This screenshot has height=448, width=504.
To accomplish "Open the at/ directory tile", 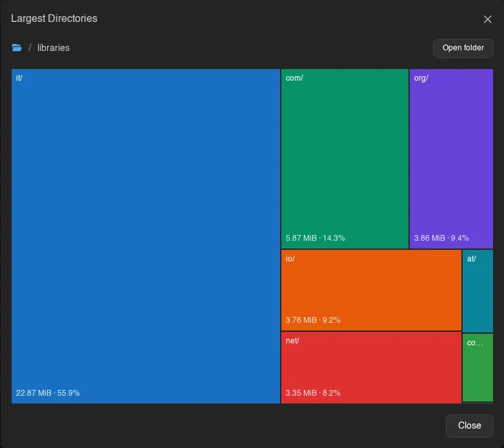I will pos(478,291).
